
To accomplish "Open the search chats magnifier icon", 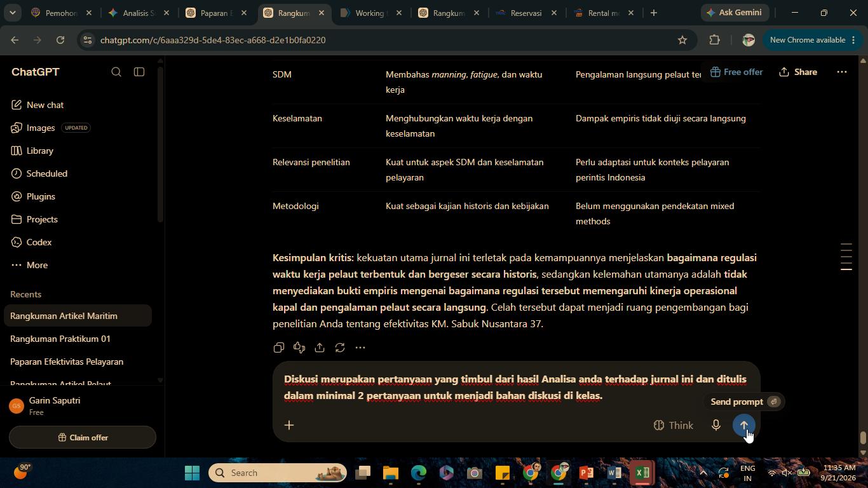I will 116,72.
